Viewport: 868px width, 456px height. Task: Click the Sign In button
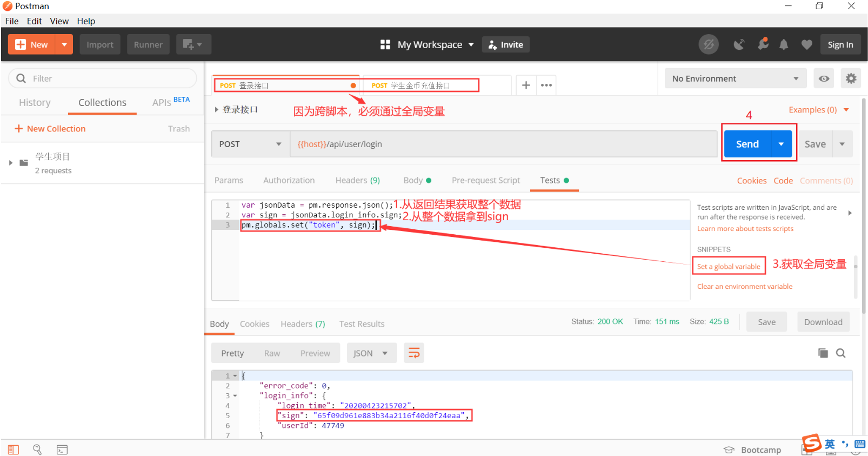pos(840,44)
